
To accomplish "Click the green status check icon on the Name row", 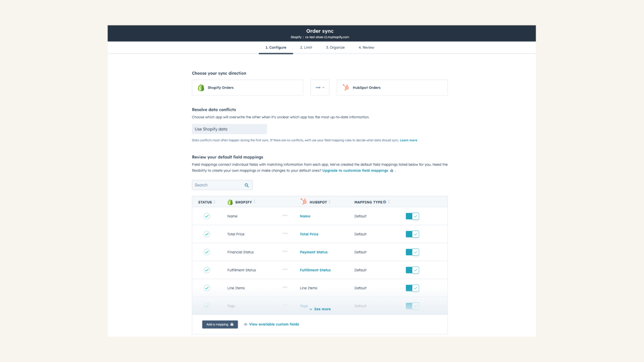I will click(207, 216).
